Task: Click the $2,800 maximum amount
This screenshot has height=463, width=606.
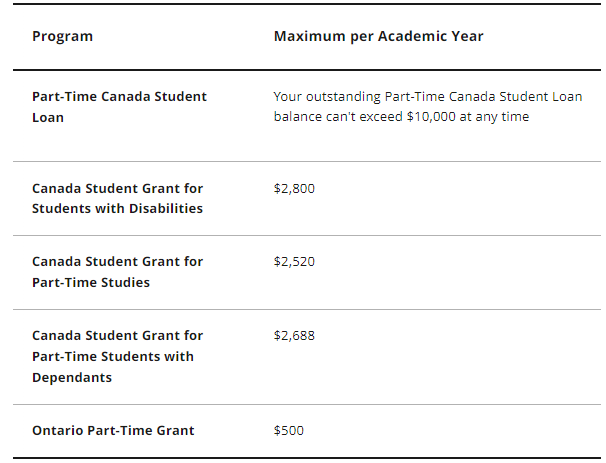Action: click(294, 188)
